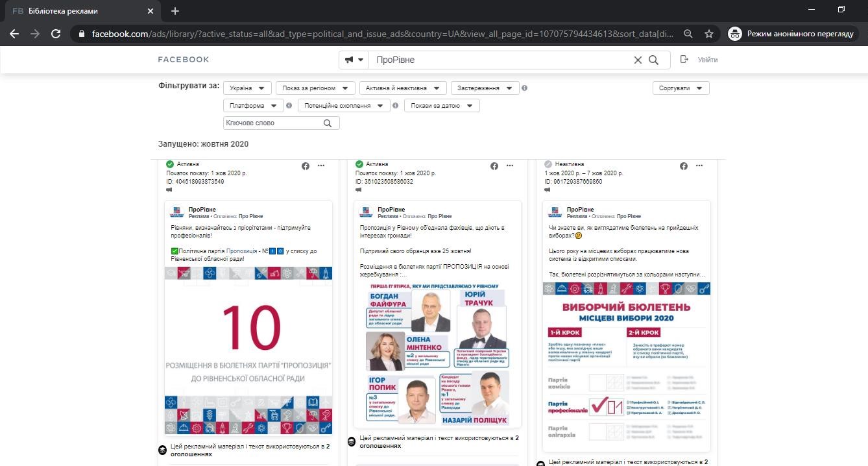Click the Пропозиція link in first ad text
The image size is (868, 466).
[241, 251]
